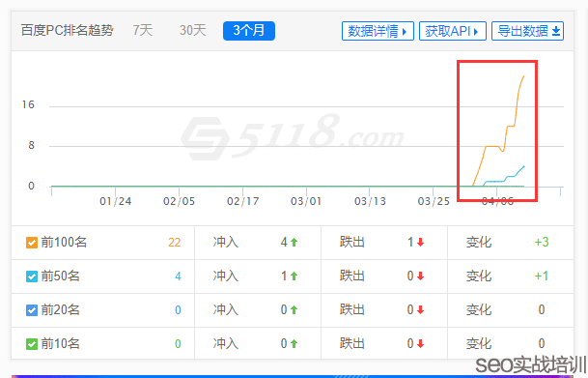Click the 导出数据 export button
The height and width of the screenshot is (378, 588).
527,31
